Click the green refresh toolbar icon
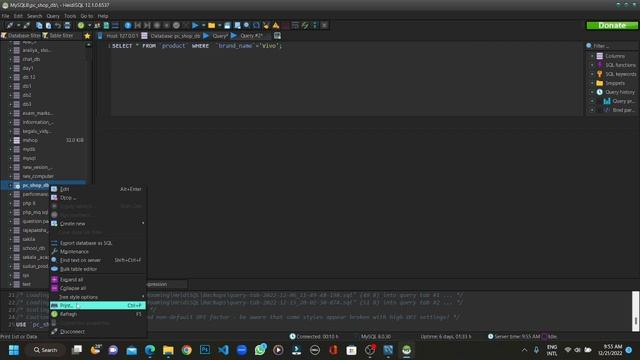 [81, 25]
